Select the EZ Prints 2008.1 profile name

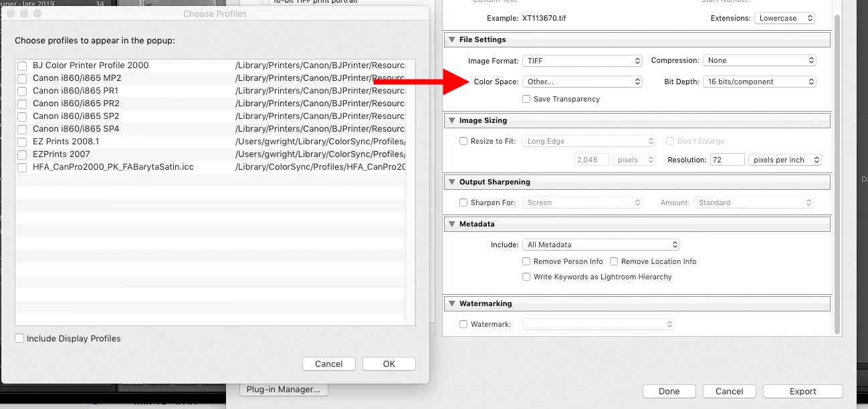pos(66,142)
